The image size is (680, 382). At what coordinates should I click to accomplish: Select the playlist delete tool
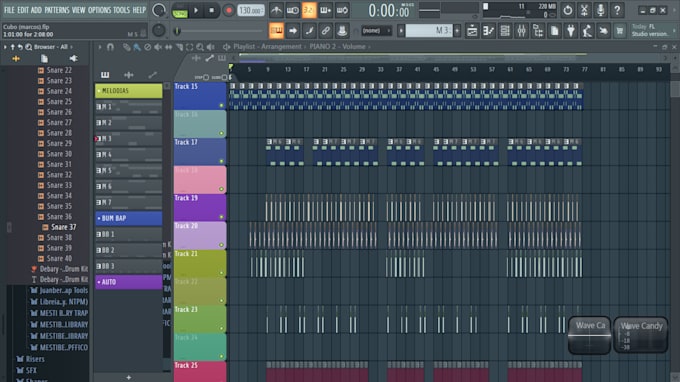pyautogui.click(x=147, y=47)
